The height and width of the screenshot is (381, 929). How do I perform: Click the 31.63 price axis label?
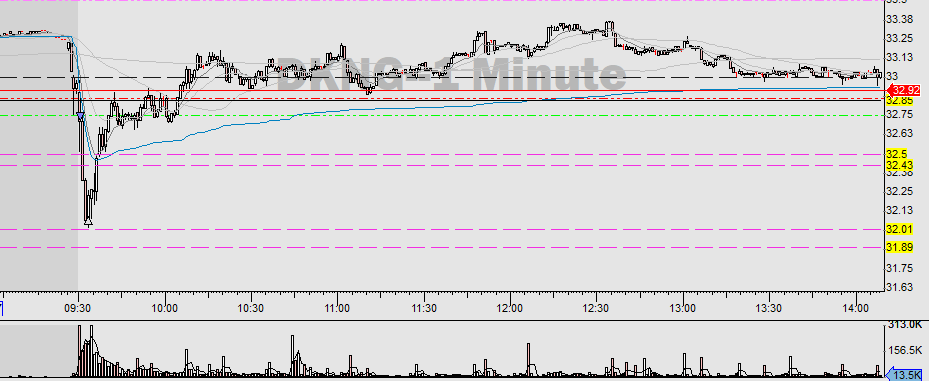[x=898, y=287]
